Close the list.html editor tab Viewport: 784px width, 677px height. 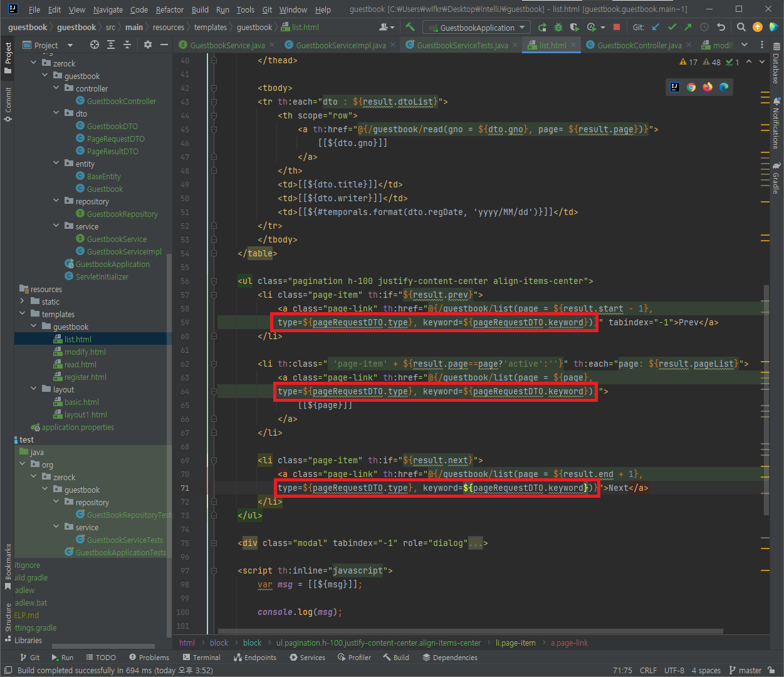tap(573, 45)
